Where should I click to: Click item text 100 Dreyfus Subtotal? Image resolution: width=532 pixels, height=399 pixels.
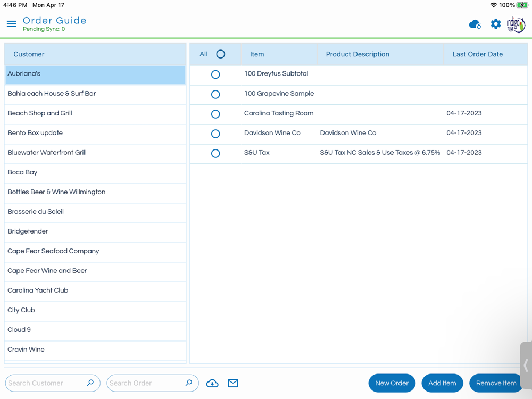(276, 73)
